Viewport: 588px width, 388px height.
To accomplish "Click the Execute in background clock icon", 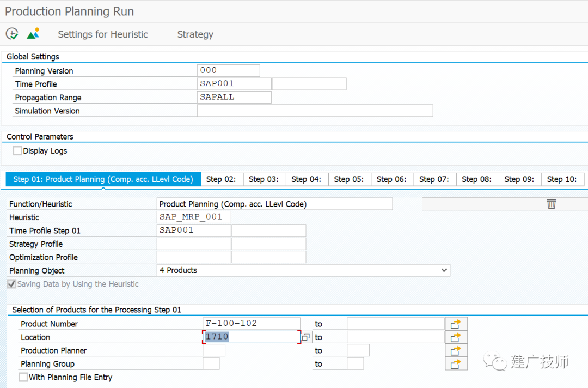I will pos(12,34).
